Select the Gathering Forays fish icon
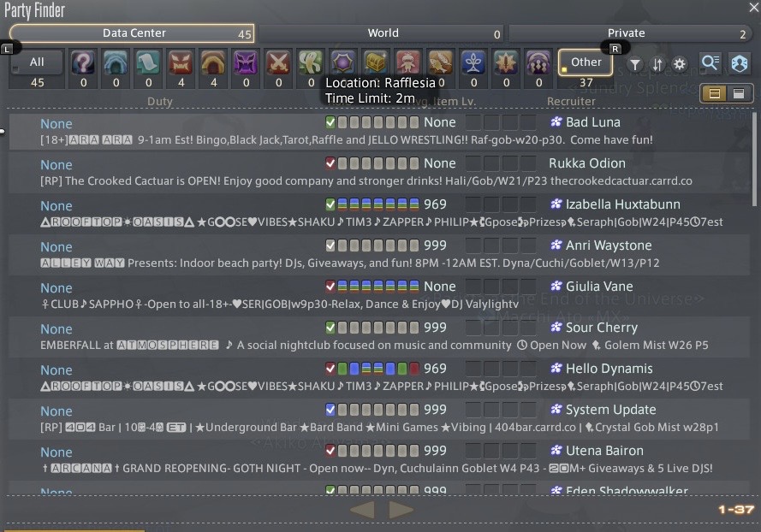 pos(441,63)
